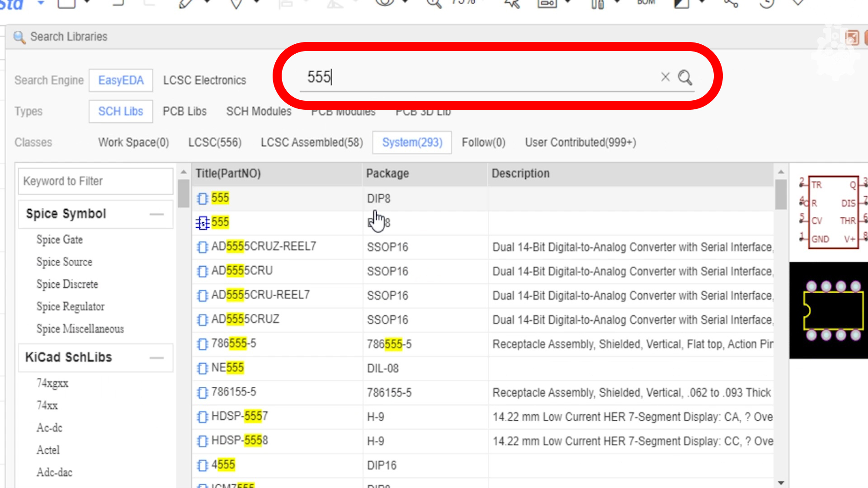Click the results scroll-up arrow
868x488 pixels.
(x=781, y=172)
